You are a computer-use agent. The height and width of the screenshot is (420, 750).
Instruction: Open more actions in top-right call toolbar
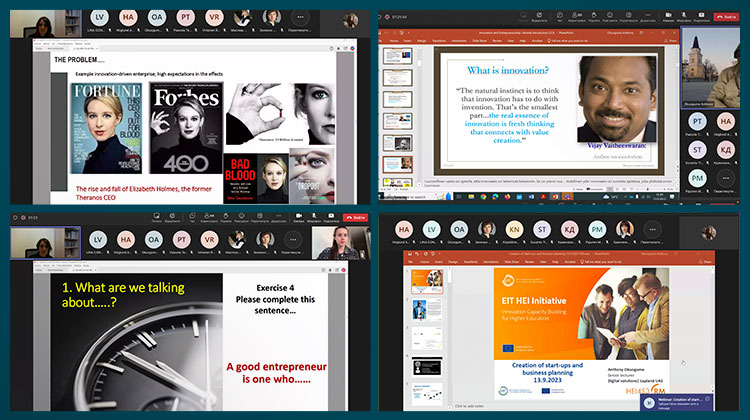648,17
